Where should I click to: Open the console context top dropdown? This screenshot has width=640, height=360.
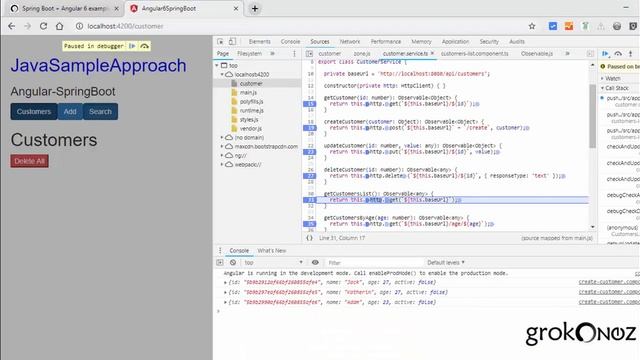[x=273, y=262]
